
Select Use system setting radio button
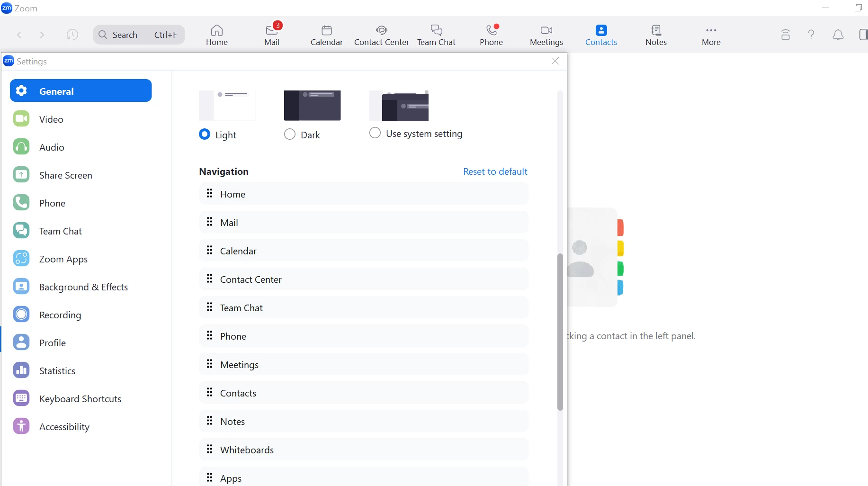tap(375, 133)
